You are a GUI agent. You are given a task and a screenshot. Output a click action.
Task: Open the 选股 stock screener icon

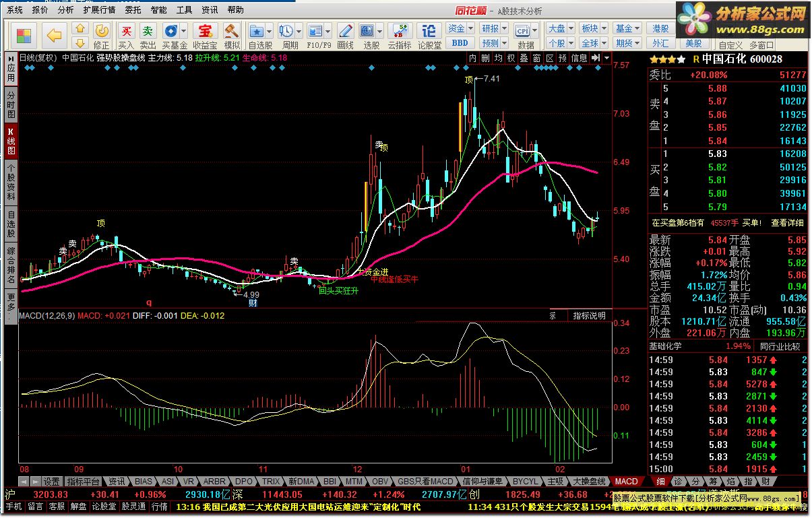pyautogui.click(x=367, y=30)
